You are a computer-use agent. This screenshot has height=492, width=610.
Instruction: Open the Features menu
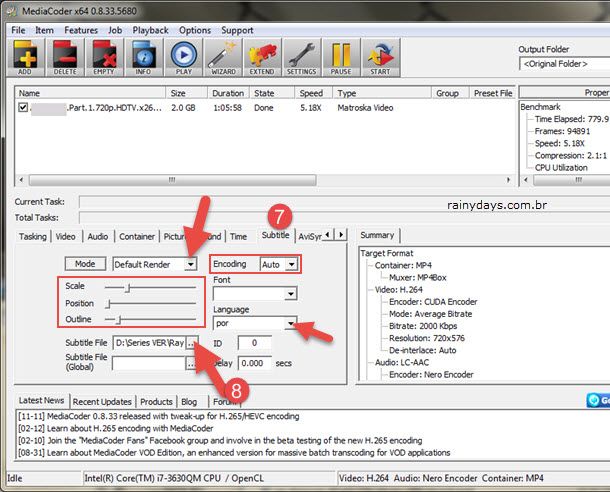pyautogui.click(x=81, y=30)
